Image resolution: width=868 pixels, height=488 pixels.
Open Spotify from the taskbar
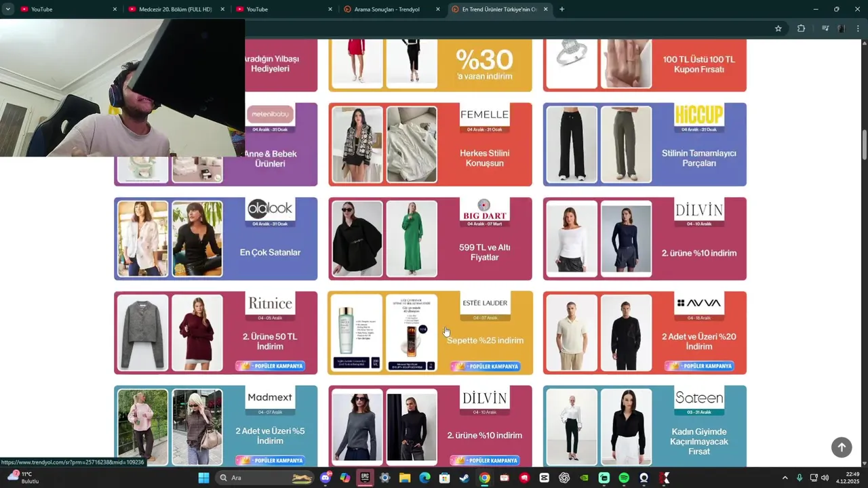(624, 478)
